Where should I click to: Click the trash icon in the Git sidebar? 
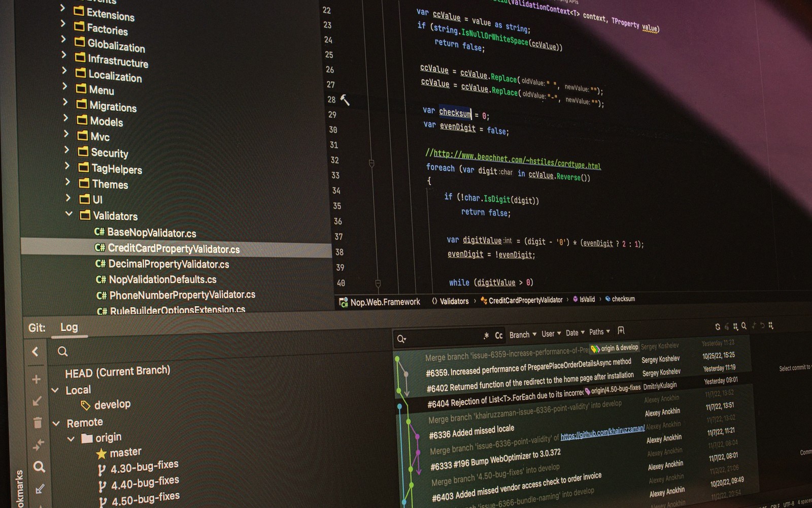click(x=38, y=423)
